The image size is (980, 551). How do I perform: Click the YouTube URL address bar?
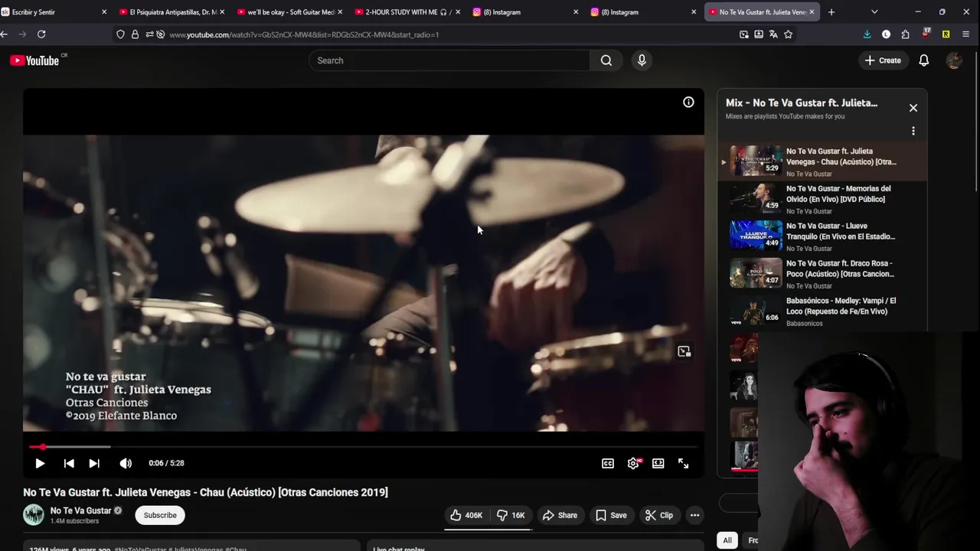click(x=303, y=34)
